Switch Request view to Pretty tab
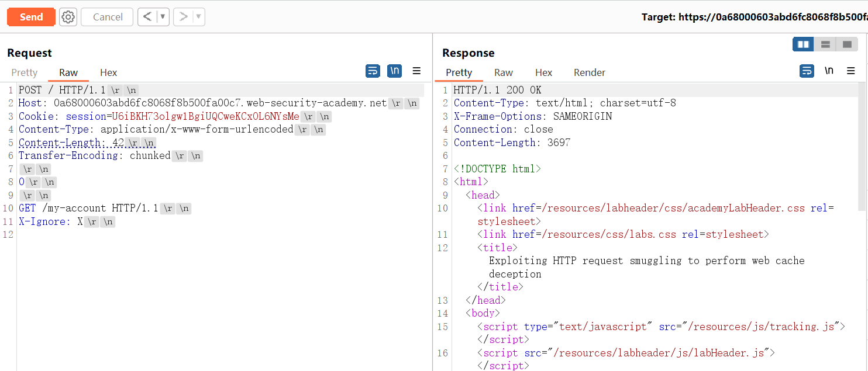This screenshot has height=371, width=868. (x=25, y=72)
